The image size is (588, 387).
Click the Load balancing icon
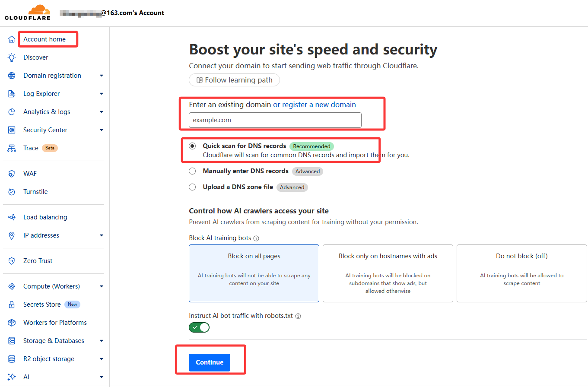point(12,217)
